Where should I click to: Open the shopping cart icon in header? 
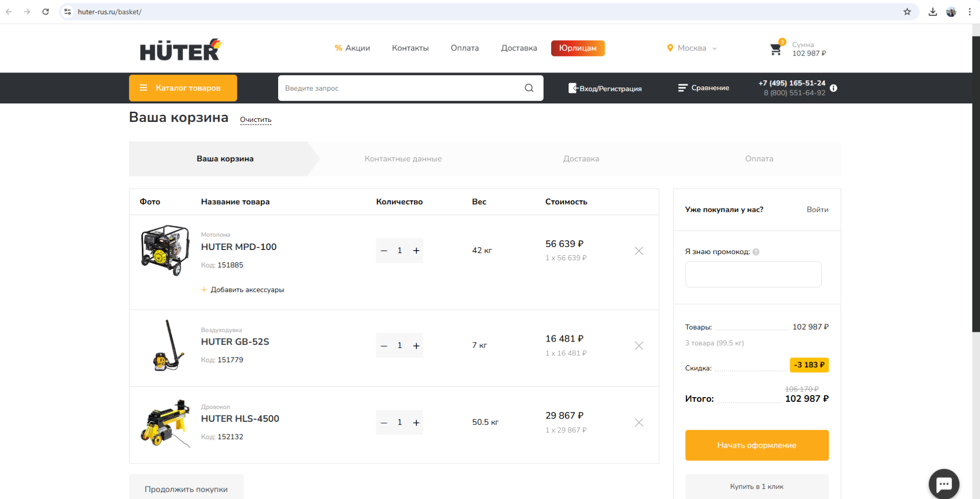tap(776, 49)
